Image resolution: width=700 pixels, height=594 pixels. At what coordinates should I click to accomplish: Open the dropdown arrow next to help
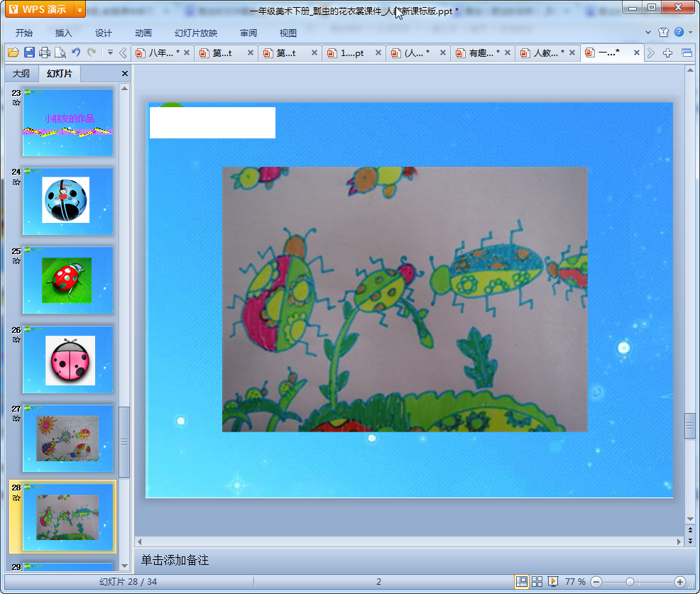tap(690, 32)
